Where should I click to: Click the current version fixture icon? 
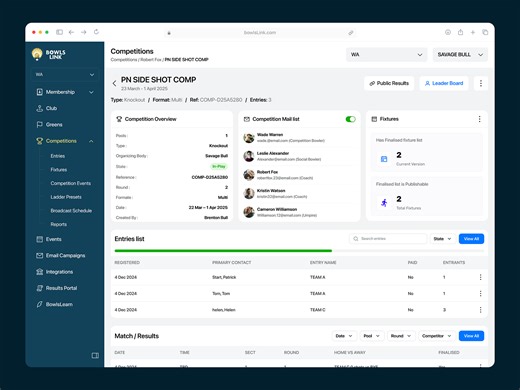click(x=384, y=159)
